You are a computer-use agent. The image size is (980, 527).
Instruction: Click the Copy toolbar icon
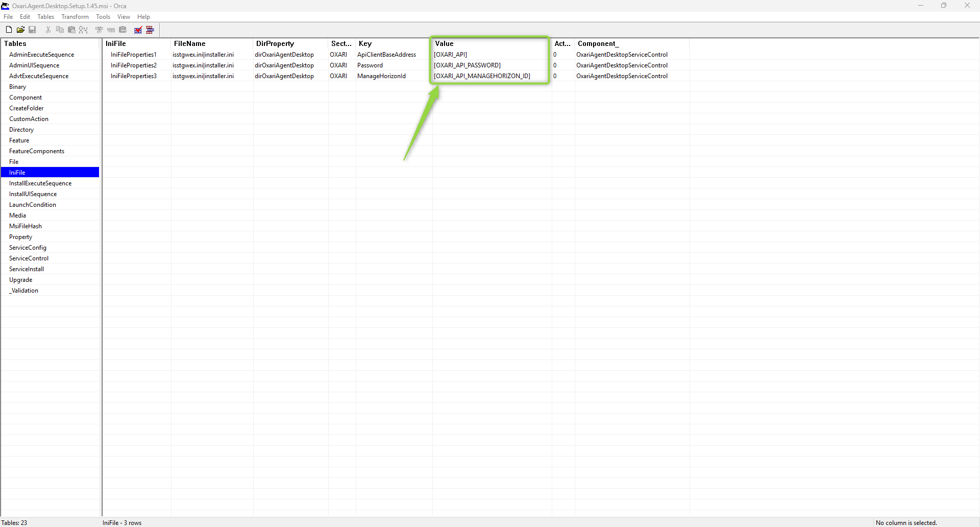[60, 30]
